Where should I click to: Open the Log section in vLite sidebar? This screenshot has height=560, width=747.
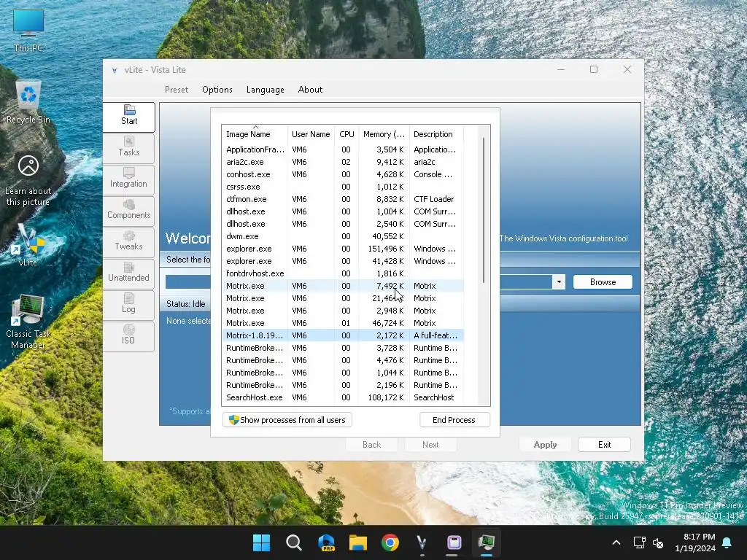[129, 305]
